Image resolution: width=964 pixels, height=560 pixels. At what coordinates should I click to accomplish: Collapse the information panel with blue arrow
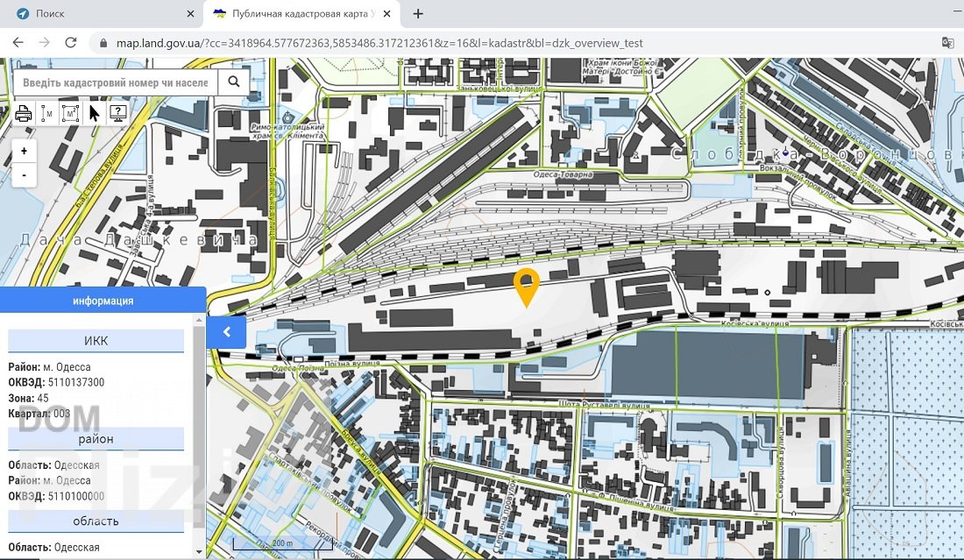tap(226, 332)
